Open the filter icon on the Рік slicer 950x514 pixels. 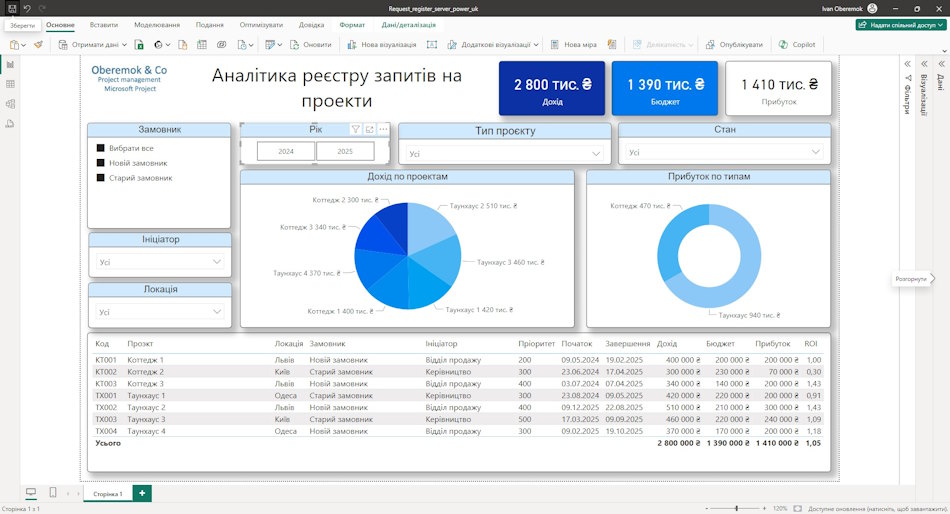tap(356, 129)
